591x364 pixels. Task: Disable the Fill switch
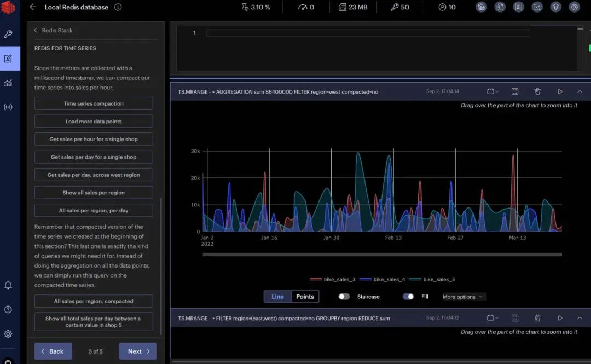408,297
